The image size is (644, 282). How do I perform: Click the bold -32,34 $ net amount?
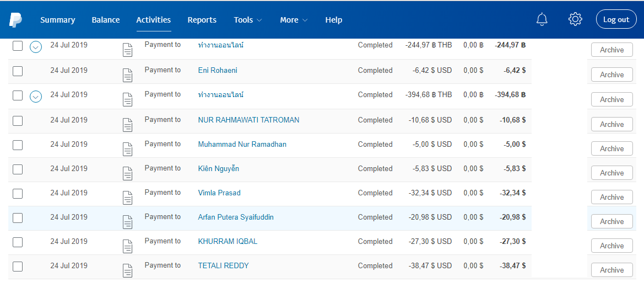point(512,193)
